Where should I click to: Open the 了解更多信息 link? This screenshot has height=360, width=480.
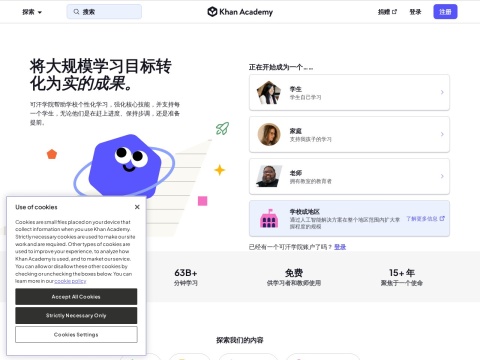point(425,219)
